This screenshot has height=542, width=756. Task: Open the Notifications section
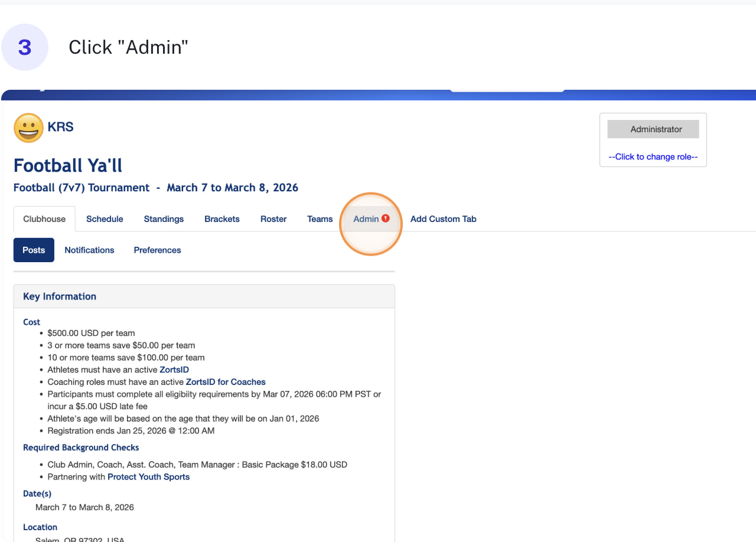point(89,250)
